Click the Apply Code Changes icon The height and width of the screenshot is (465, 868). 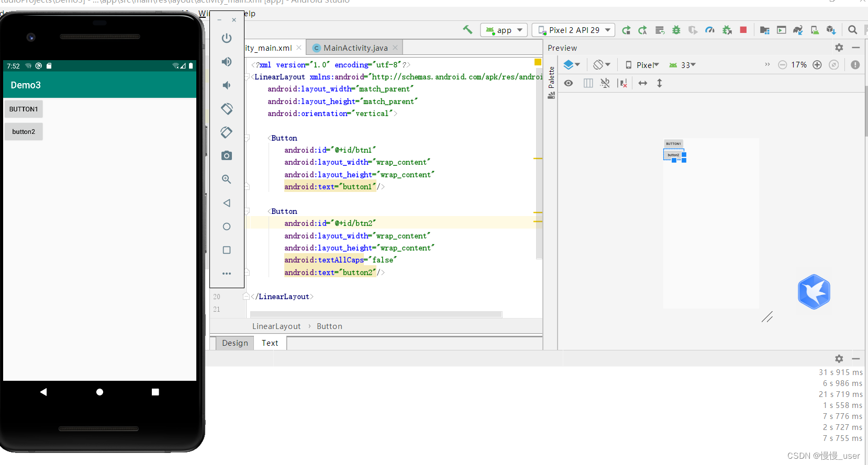(x=643, y=30)
